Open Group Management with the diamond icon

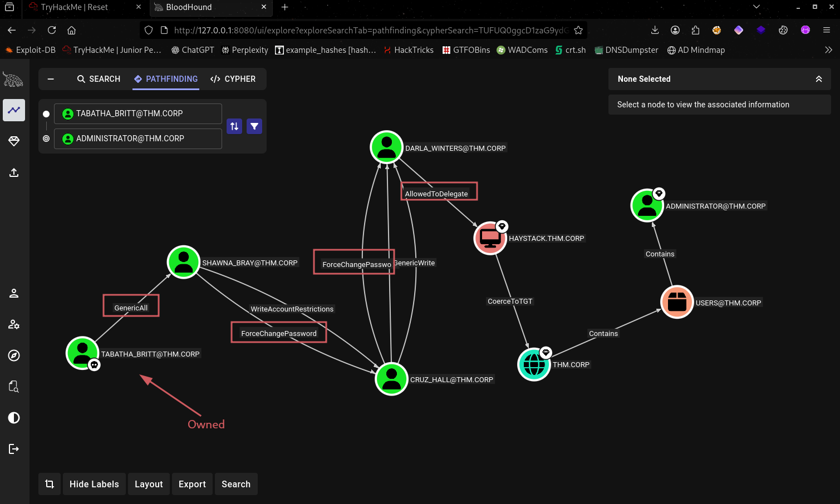pyautogui.click(x=14, y=141)
